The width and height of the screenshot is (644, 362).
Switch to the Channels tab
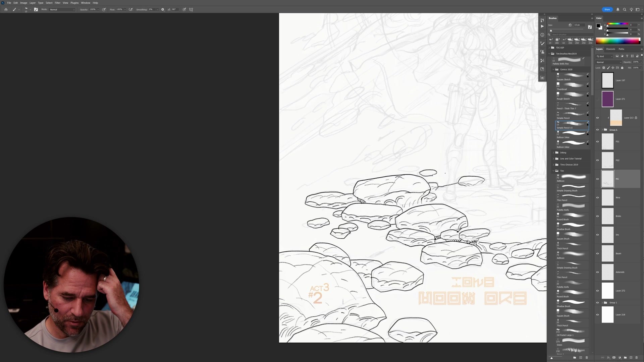click(610, 49)
